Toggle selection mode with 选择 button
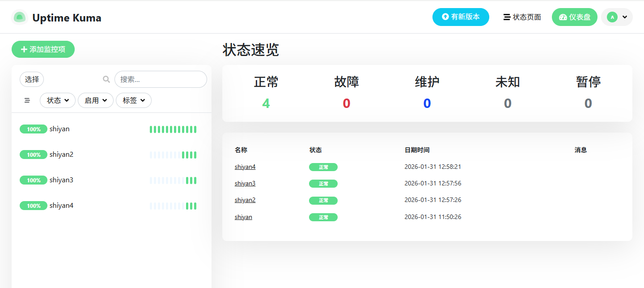 pos(32,79)
